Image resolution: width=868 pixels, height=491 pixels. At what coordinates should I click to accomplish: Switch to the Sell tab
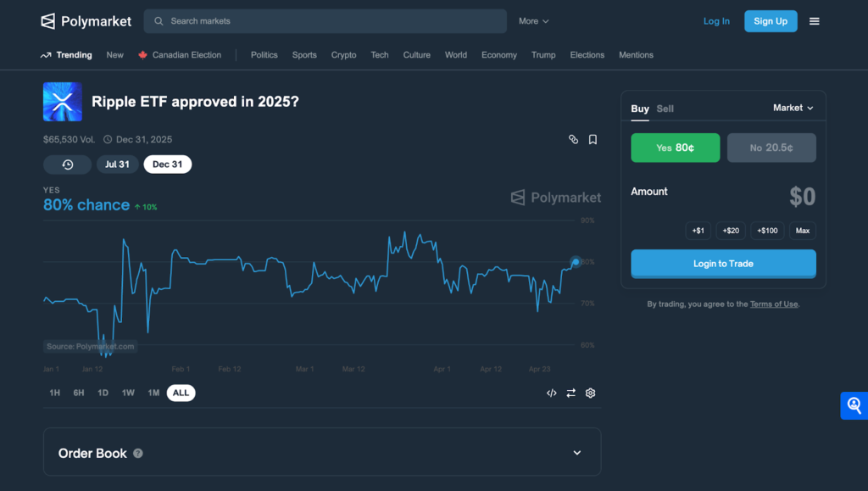pos(665,109)
